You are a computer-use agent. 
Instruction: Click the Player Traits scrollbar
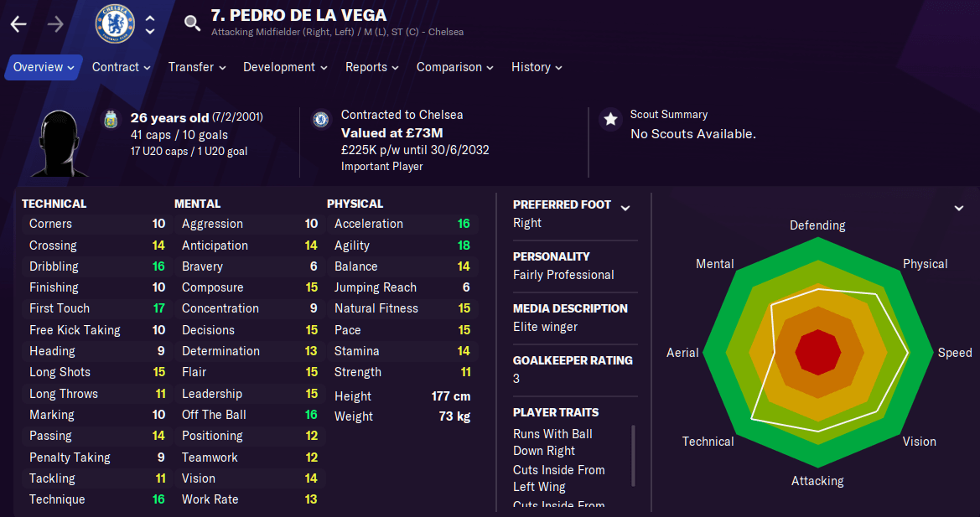coord(634,456)
